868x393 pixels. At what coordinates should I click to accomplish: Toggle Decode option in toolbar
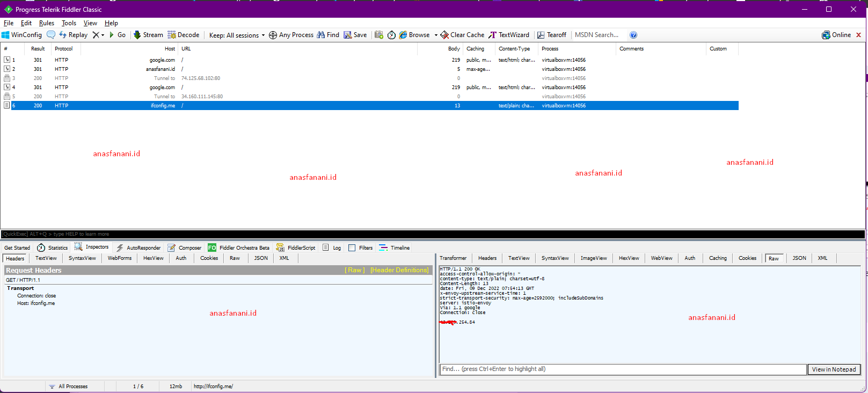(184, 35)
